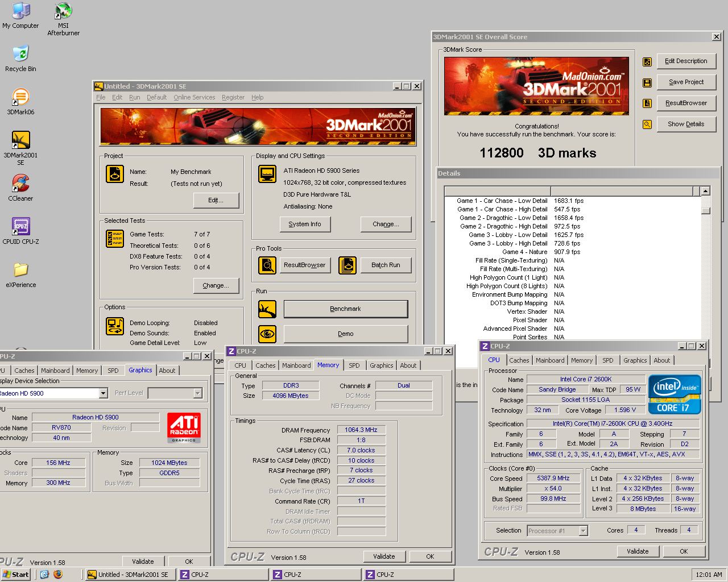Click the Internet Explorer quick launch icon
Image resolution: width=728 pixels, height=582 pixels.
tap(44, 575)
